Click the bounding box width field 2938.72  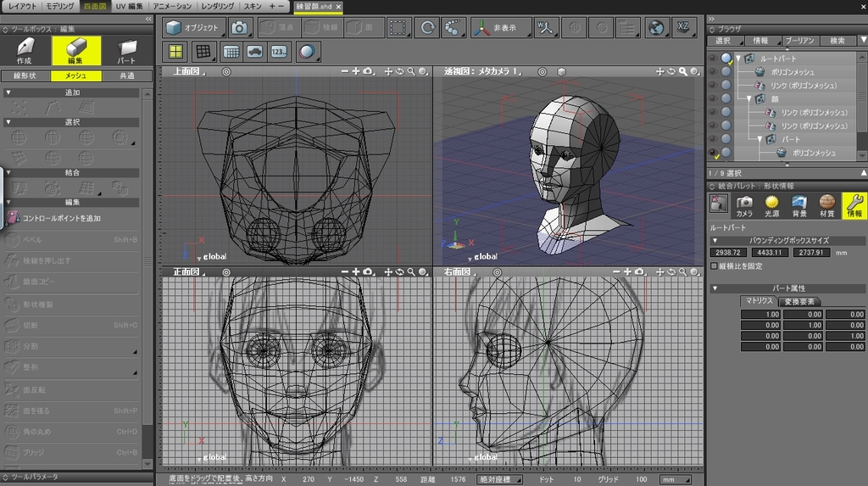[729, 252]
